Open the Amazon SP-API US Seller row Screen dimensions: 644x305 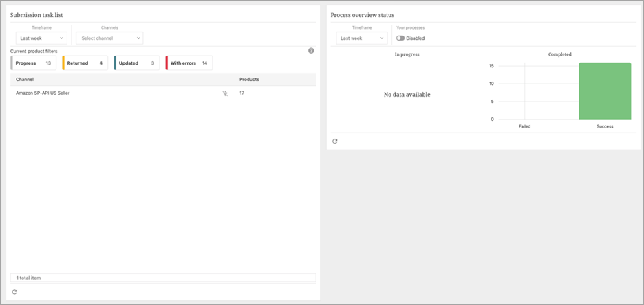43,93
